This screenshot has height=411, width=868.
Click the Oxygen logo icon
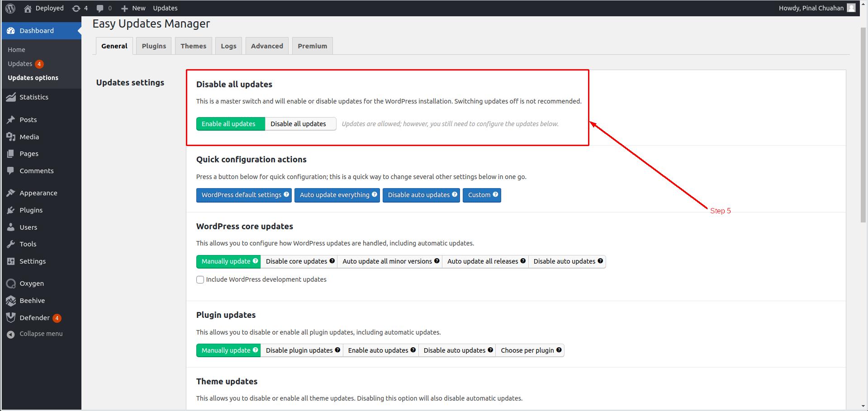(x=11, y=283)
